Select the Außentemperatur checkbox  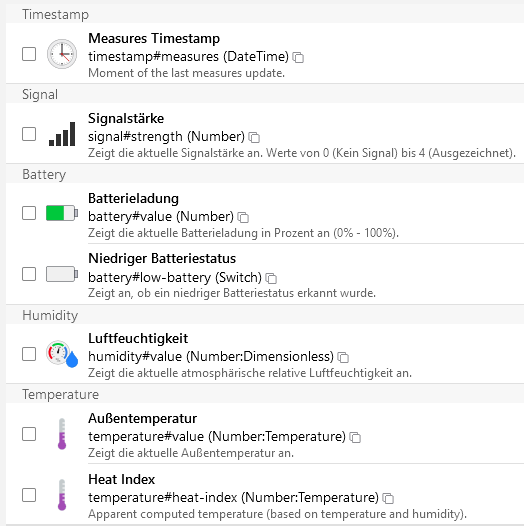[x=29, y=434]
